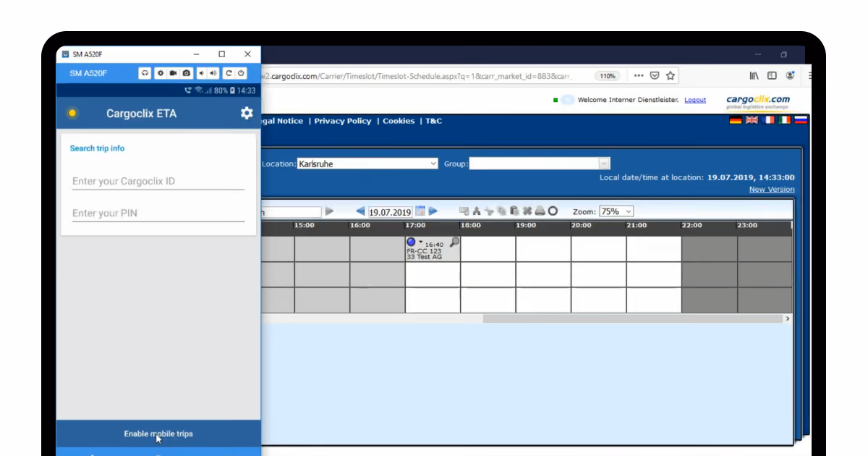The width and height of the screenshot is (868, 456).
Task: Raise phone volume in the mirror toolbar
Action: coord(213,73)
